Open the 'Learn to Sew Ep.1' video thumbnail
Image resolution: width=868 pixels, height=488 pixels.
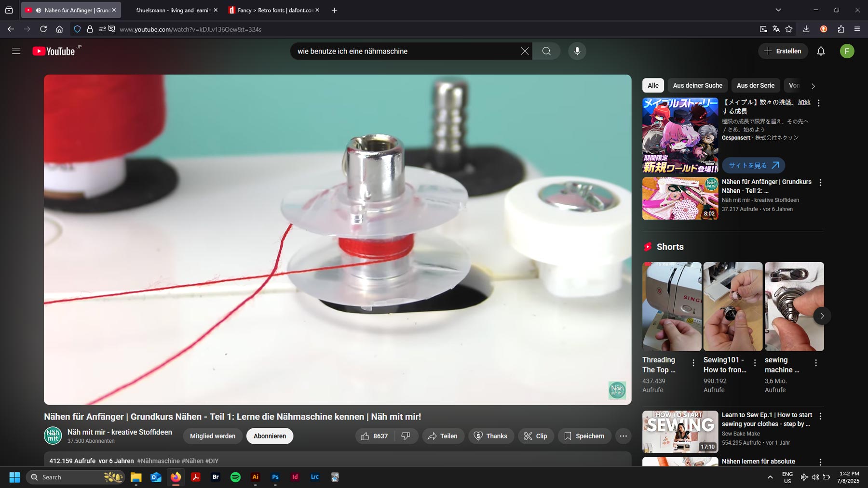pos(680,432)
